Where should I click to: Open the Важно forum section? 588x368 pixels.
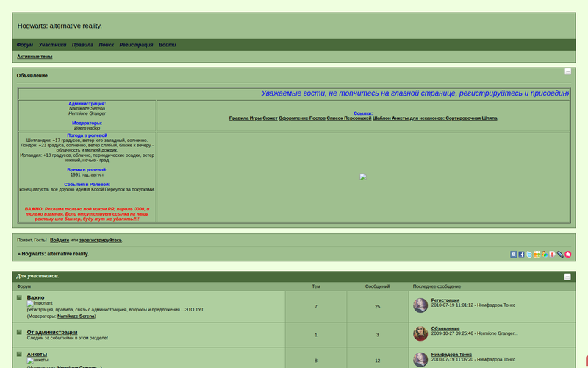click(x=35, y=297)
